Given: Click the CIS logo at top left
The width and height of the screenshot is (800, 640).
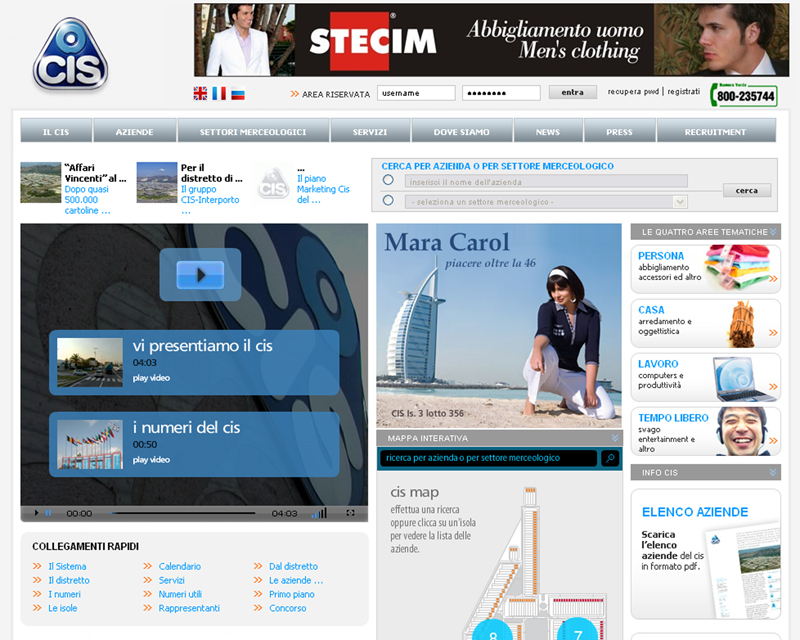Looking at the screenshot, I should (x=70, y=55).
